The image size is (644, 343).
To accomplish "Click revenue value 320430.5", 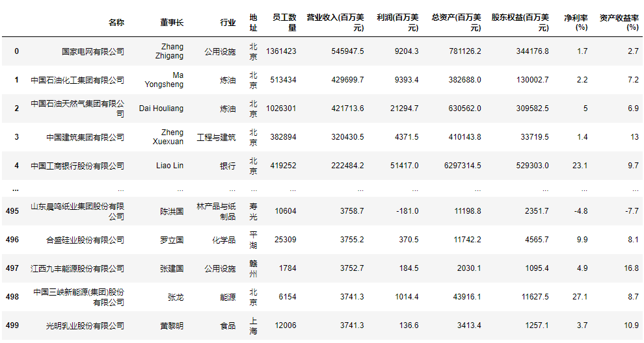I will click(x=347, y=137).
